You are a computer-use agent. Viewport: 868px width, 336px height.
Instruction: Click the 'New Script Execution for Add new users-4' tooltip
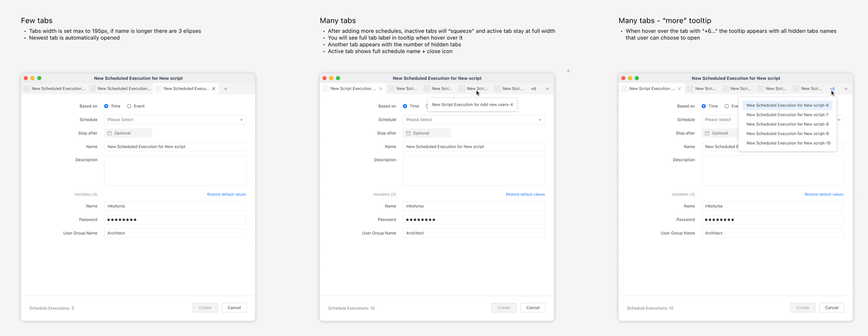pyautogui.click(x=472, y=105)
